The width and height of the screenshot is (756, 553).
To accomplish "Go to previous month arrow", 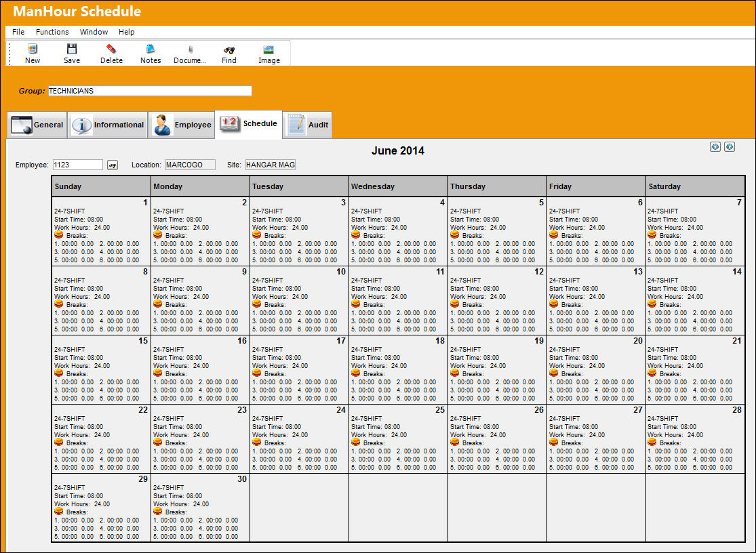I will [715, 147].
